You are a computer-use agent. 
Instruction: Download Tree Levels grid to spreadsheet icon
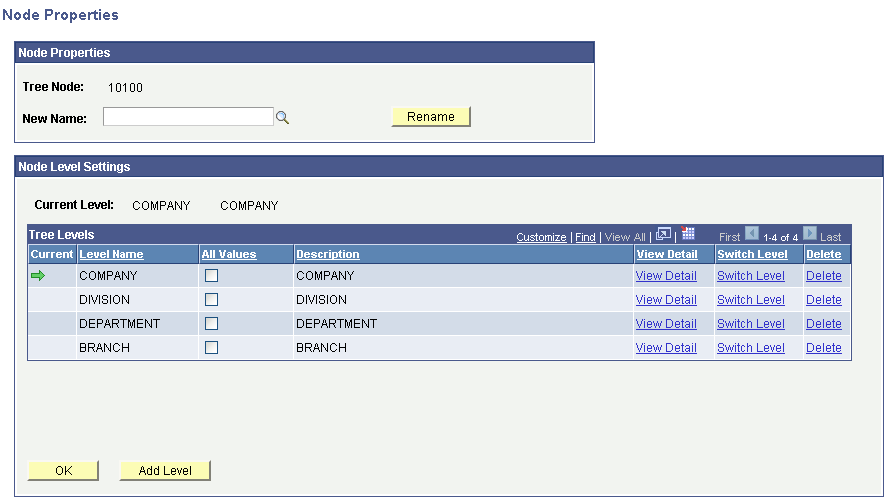[688, 233]
